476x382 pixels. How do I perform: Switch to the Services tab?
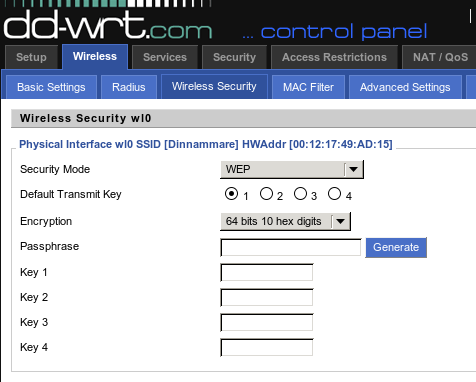click(x=165, y=57)
